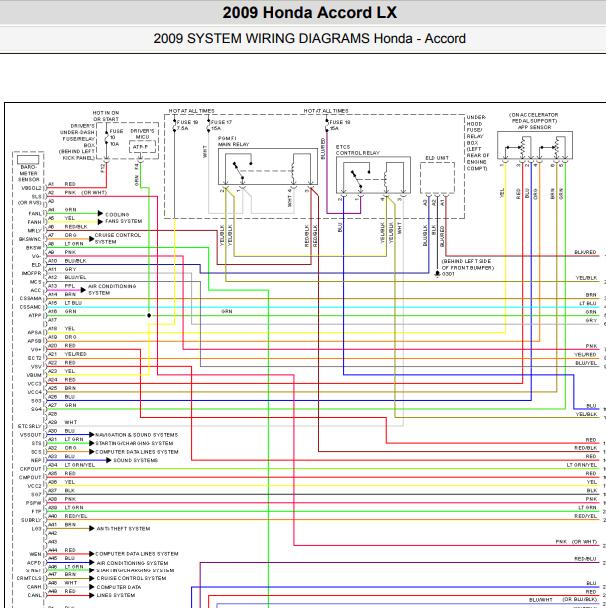Click the 'A40 RED/YEL' pin label
Image resolution: width=606 pixels, height=608 pixels.
[67, 516]
